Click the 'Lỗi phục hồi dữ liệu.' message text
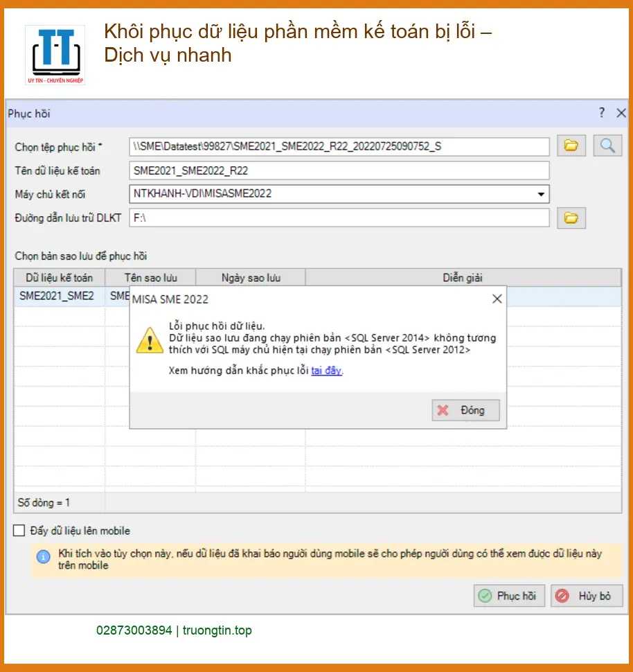 pos(217,326)
